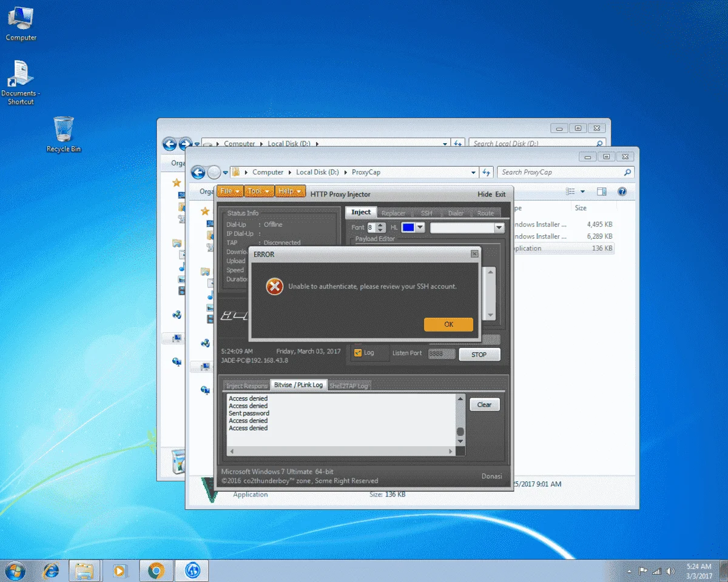This screenshot has height=582, width=728.
Task: Open the HL color dropdown arrow
Action: (420, 228)
